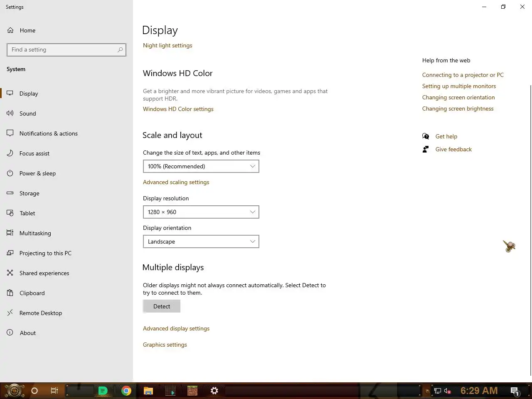Screen dimensions: 532x399
Task: Select Remote Desktop in the sidebar
Action: (x=41, y=313)
